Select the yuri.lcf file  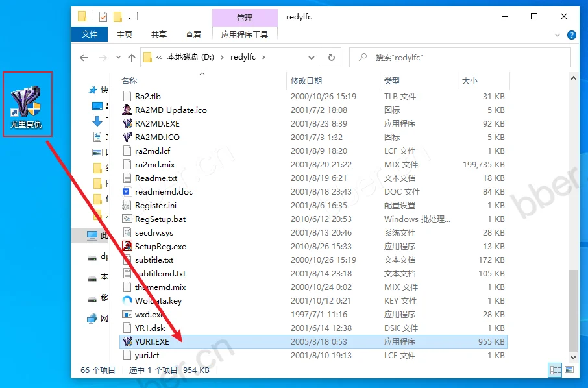147,355
